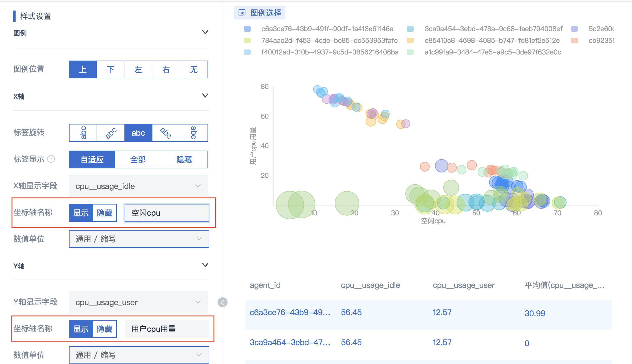The width and height of the screenshot is (632, 364).
Task: Toggle legend f40012ad-310b-4937 swatch
Action: (x=247, y=52)
